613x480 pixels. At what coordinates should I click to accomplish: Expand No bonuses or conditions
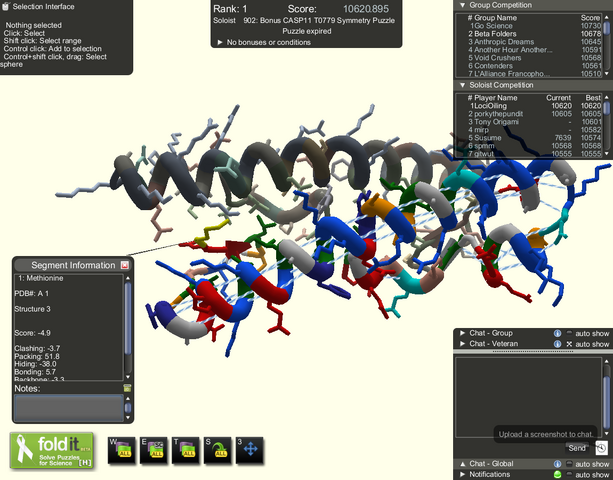[220, 42]
